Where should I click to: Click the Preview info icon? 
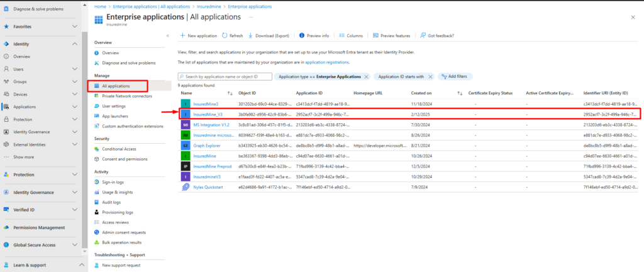(x=302, y=36)
